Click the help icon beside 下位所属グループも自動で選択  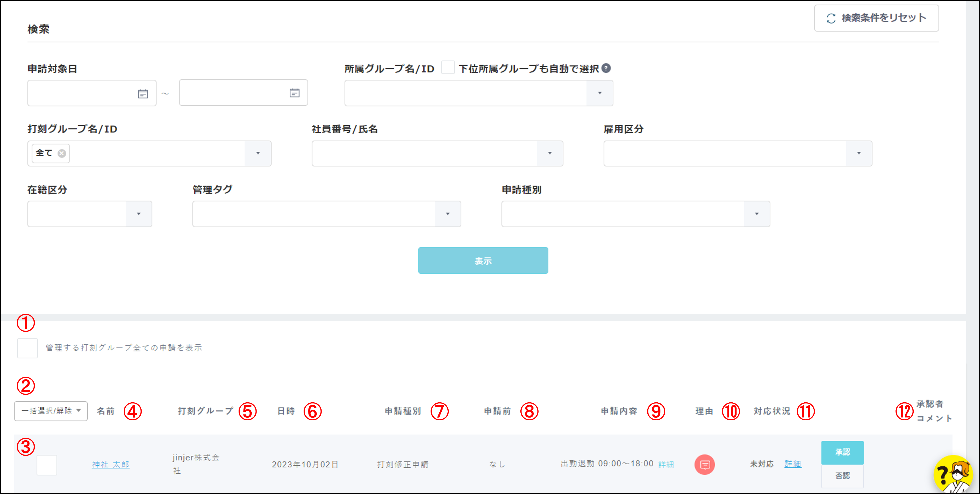point(606,69)
